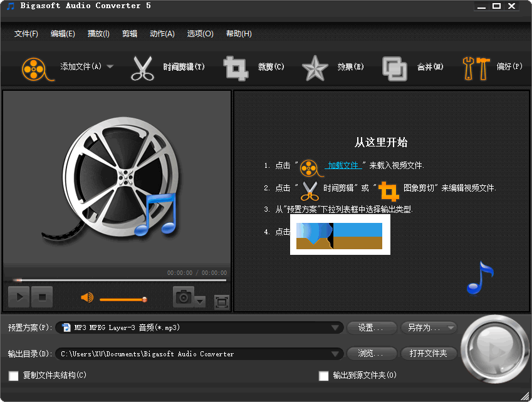Image resolution: width=532 pixels, height=402 pixels.
Task: Click the 浏览... browse button
Action: point(372,354)
